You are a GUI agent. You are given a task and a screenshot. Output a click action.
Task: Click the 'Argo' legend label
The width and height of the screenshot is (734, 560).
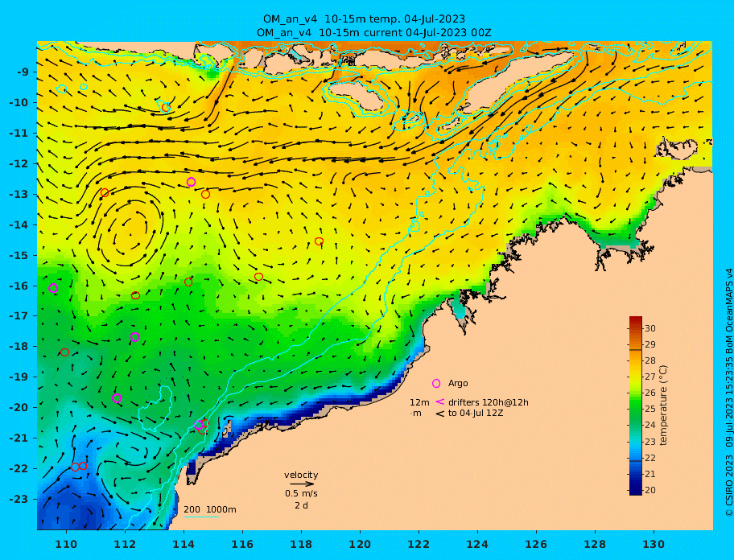tap(458, 383)
